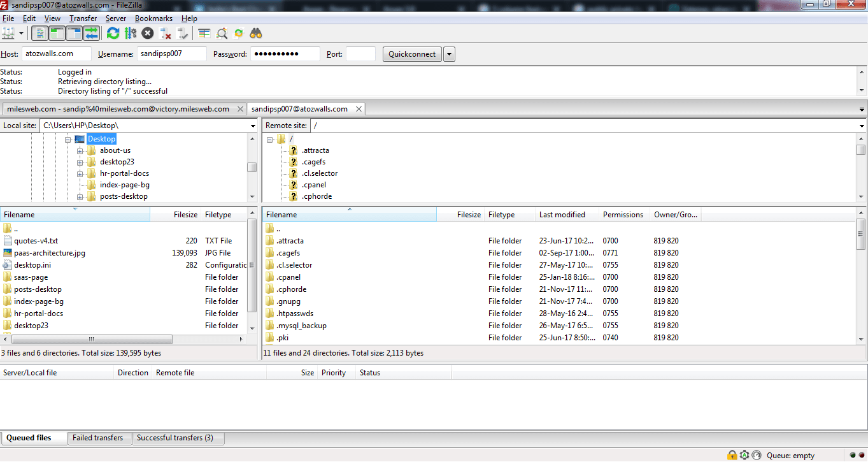
Task: Select the .attracta folder icon in remote list
Action: pyautogui.click(x=270, y=241)
